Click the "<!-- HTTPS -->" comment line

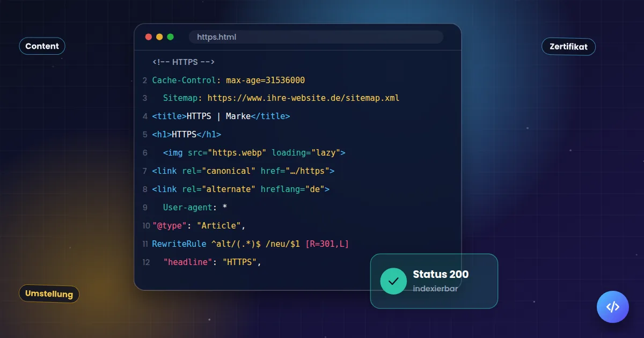pyautogui.click(x=184, y=62)
